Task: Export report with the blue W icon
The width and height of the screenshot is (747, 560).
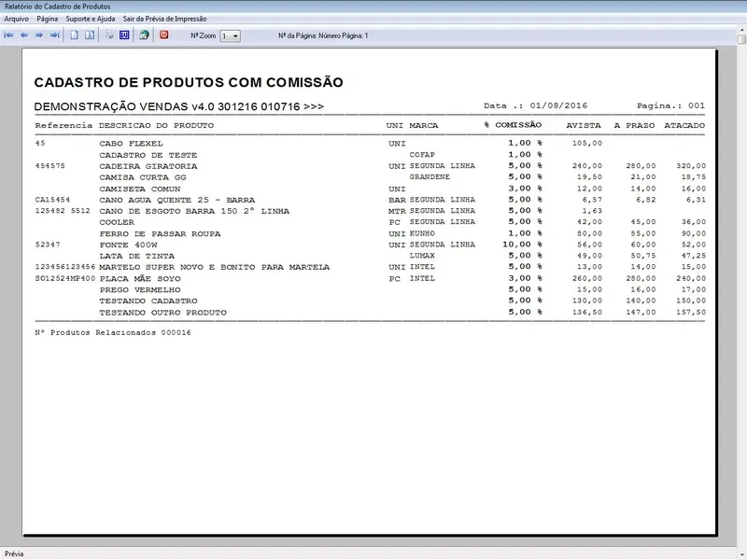Action: 123,35
